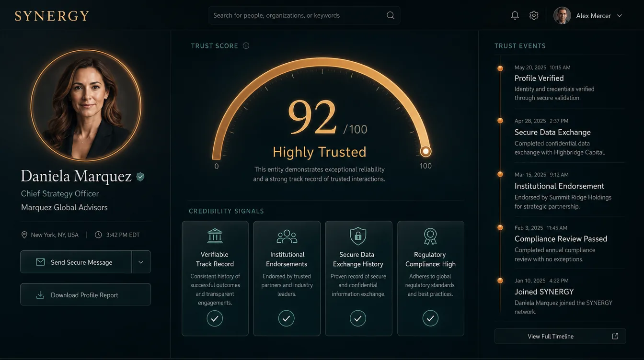Click the SYNERGY logo
Viewport: 644px width, 360px height.
[52, 16]
